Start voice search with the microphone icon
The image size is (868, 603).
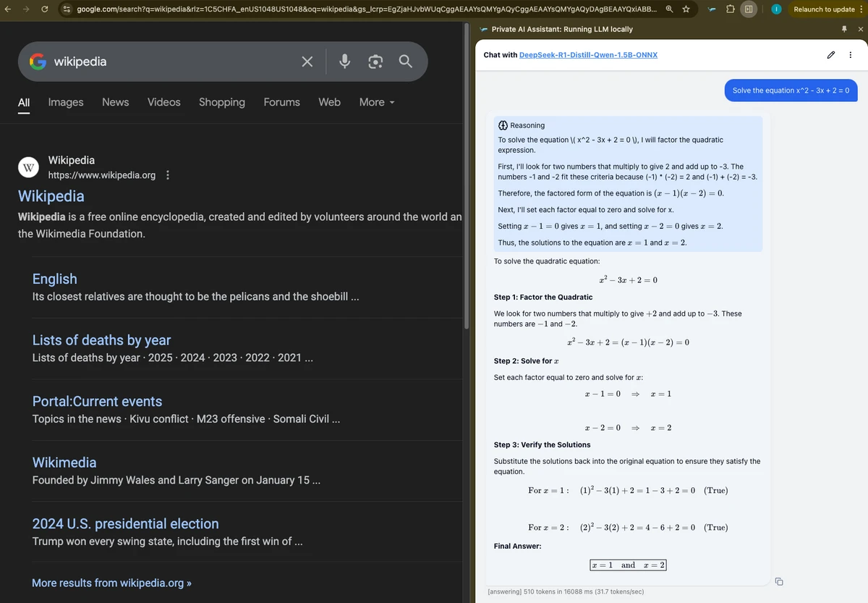[345, 62]
